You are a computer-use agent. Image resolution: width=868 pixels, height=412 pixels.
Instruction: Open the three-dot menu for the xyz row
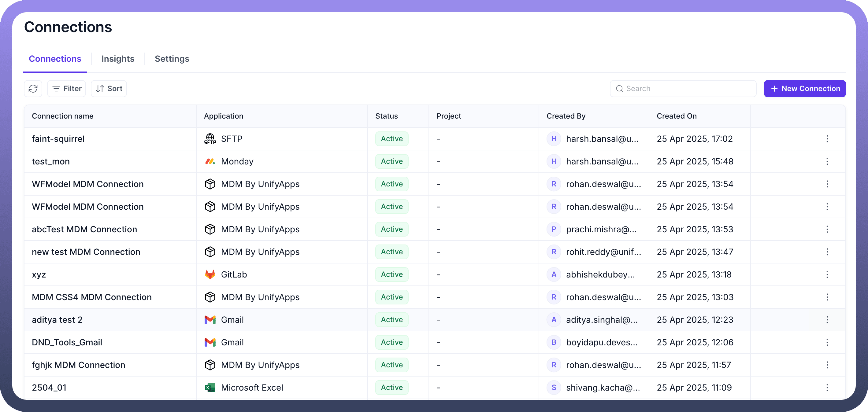827,274
